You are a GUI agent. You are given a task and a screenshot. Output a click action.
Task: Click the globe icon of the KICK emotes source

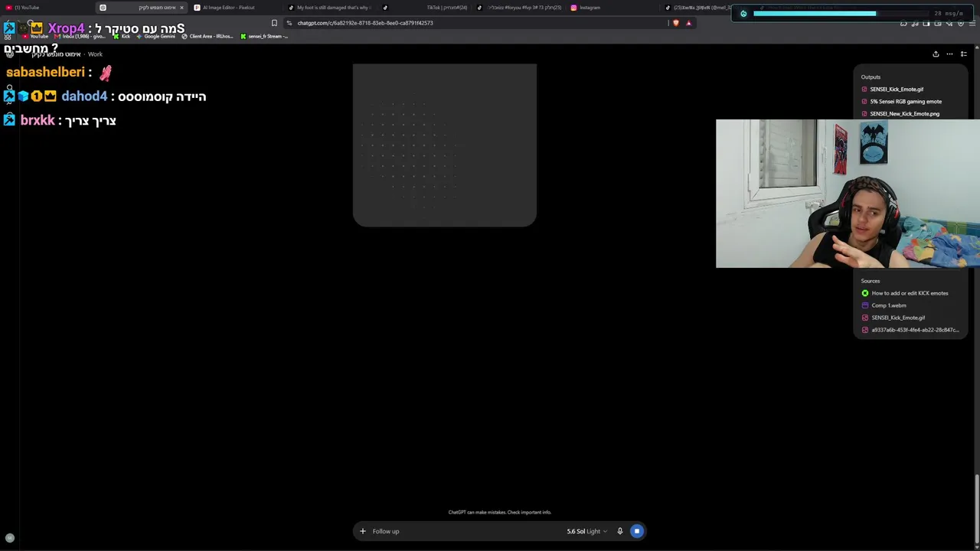point(865,293)
